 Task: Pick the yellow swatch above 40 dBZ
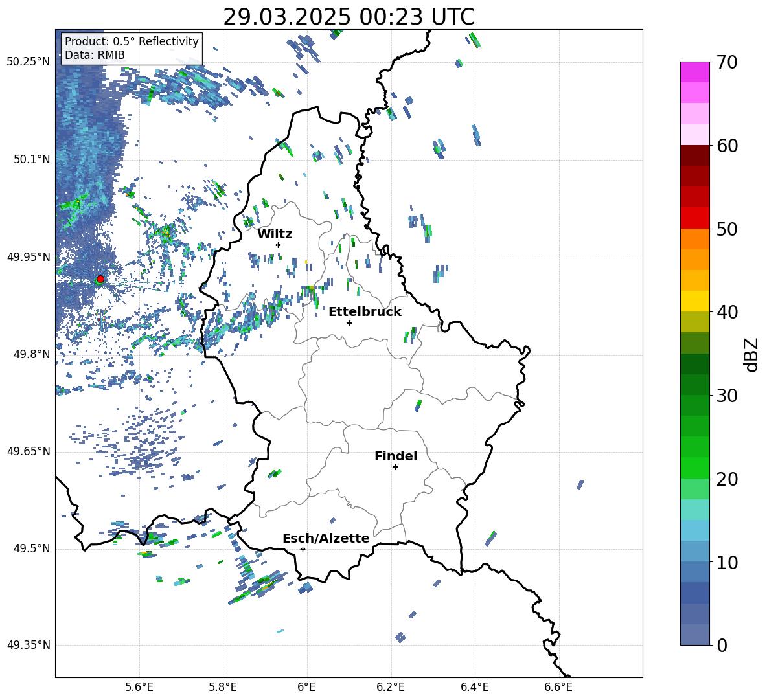(694, 301)
